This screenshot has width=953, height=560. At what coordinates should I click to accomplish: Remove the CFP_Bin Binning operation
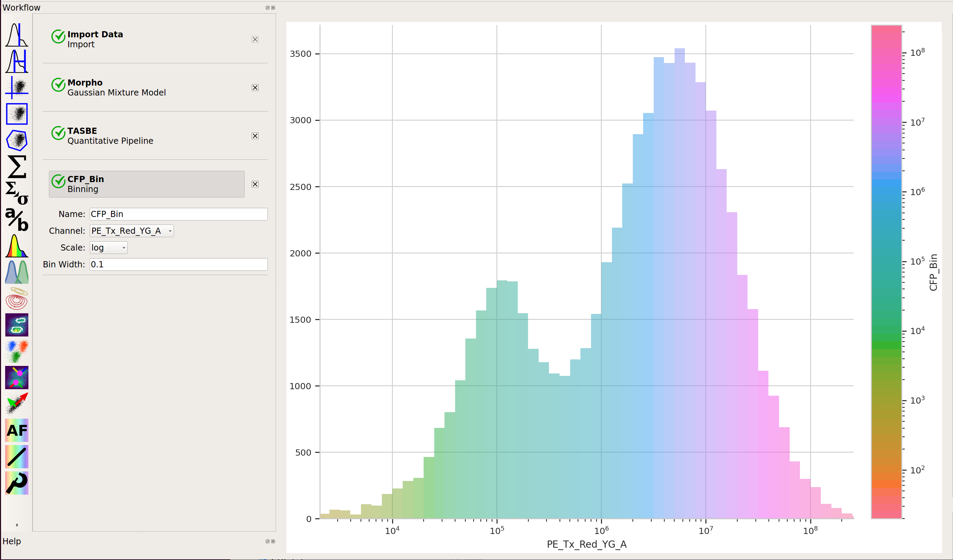[x=255, y=184]
